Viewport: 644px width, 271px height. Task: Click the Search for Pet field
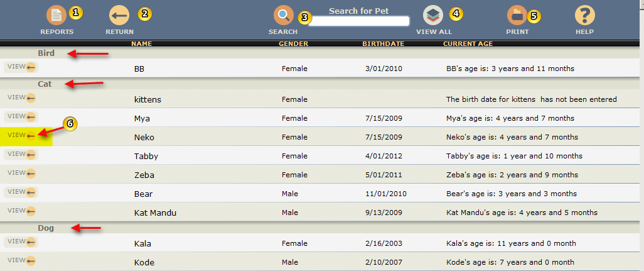click(358, 21)
